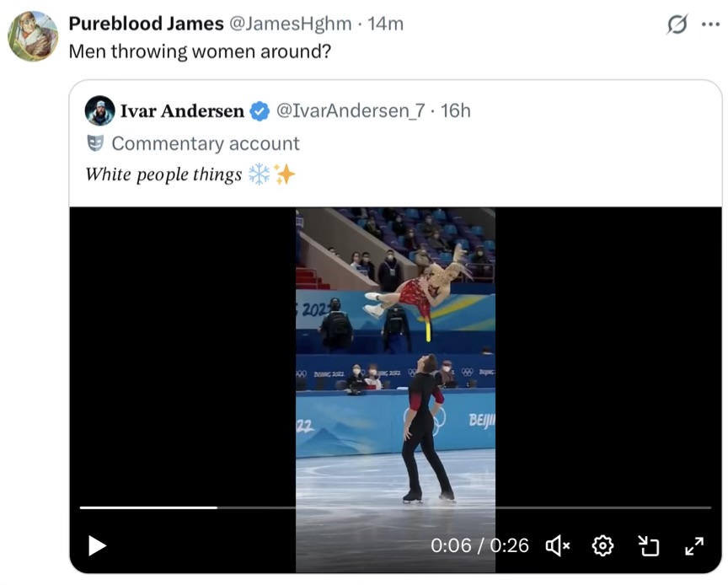Open the @IvarAndersen_7 handle

[x=351, y=110]
